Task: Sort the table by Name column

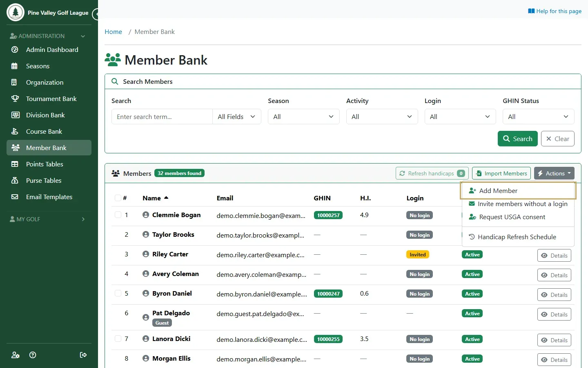Action: click(x=155, y=198)
